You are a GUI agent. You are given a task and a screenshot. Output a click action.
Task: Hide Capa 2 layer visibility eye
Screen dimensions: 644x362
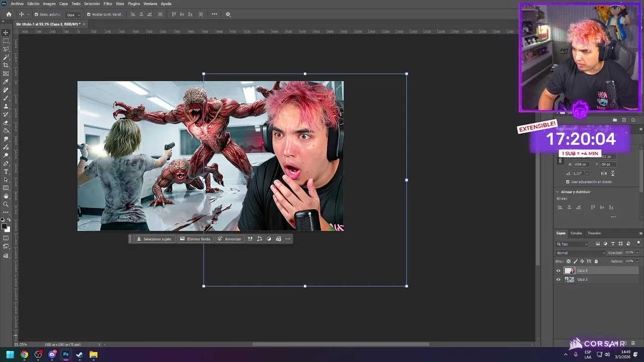point(558,280)
